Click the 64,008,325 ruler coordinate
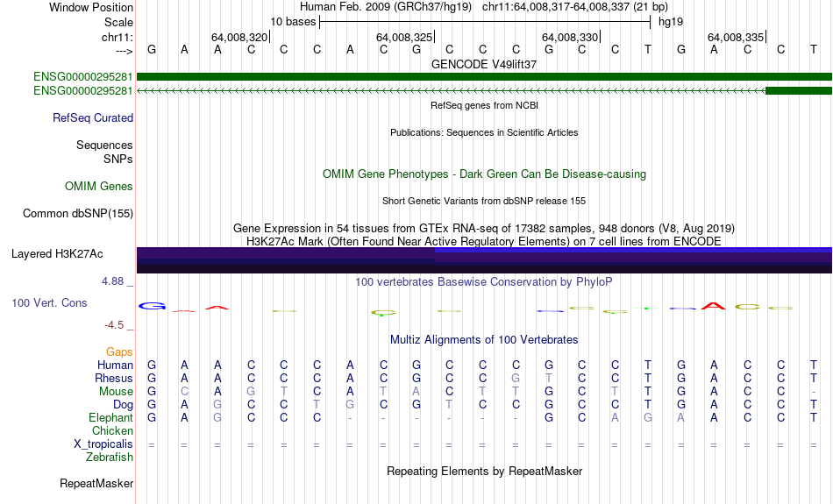The image size is (833, 504). click(403, 37)
